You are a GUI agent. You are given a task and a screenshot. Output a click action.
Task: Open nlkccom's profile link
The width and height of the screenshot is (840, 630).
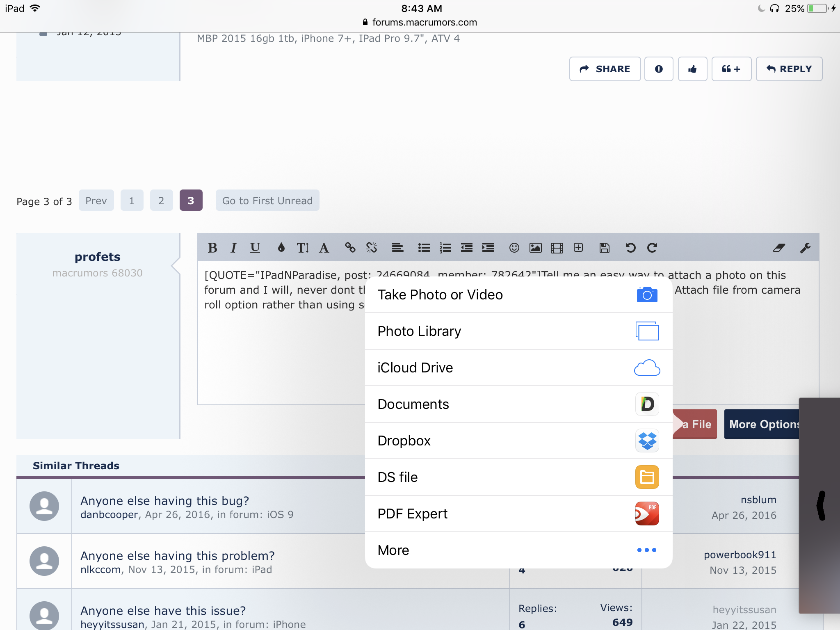[x=100, y=570]
